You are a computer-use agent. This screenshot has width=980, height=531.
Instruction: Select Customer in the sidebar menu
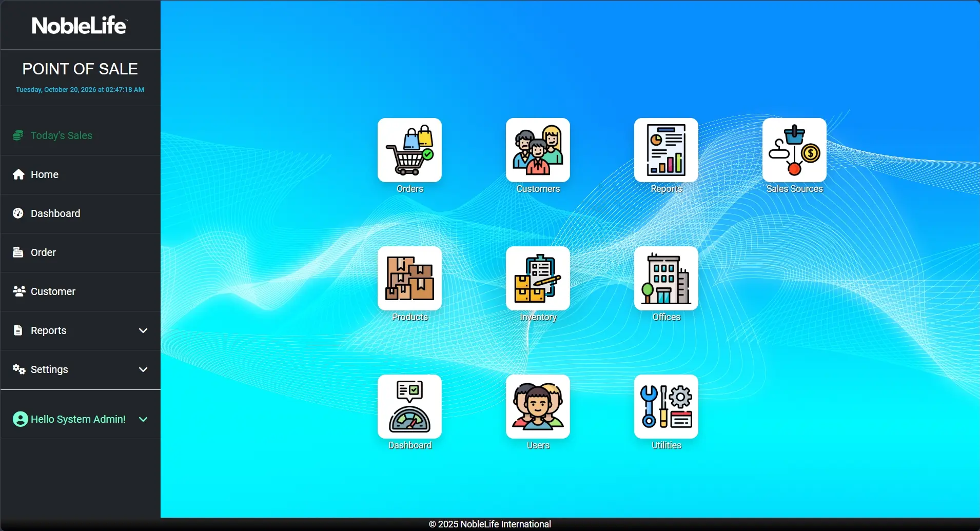pyautogui.click(x=81, y=291)
